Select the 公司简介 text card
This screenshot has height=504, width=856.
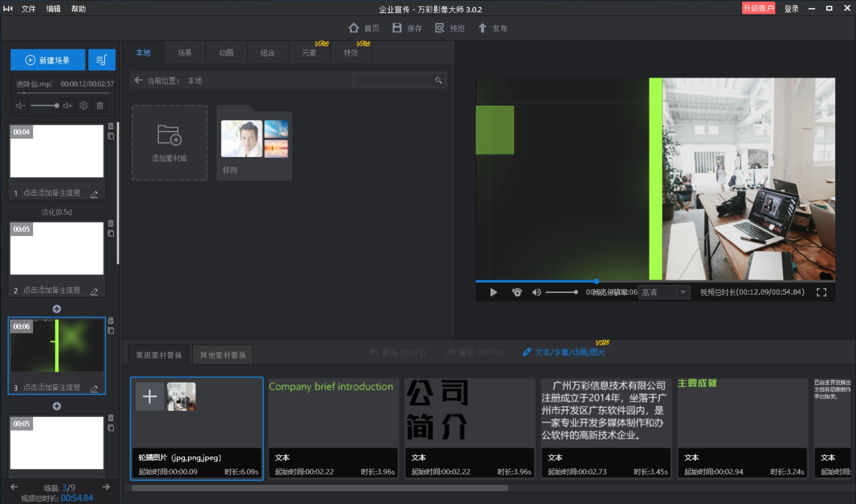(470, 428)
